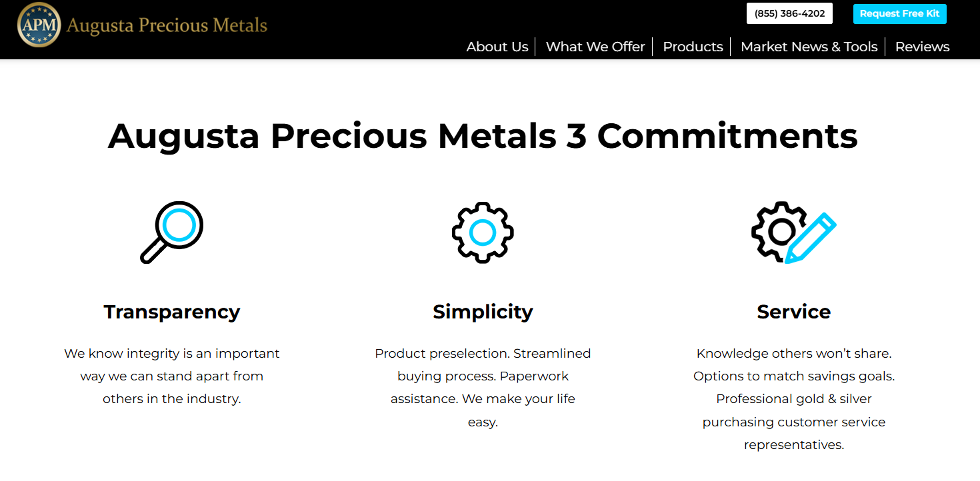
Task: Open Market News & Tools menu
Action: pos(809,47)
